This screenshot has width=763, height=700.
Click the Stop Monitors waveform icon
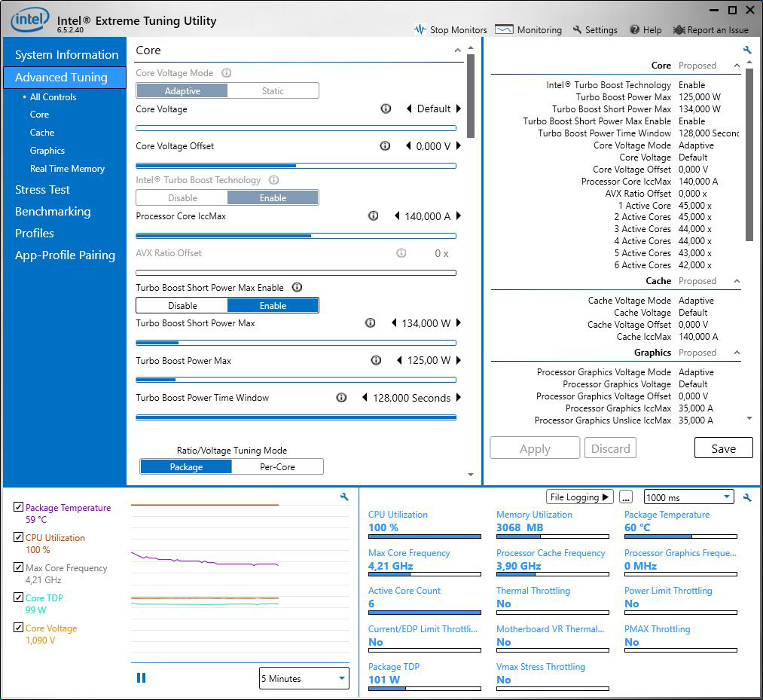420,30
